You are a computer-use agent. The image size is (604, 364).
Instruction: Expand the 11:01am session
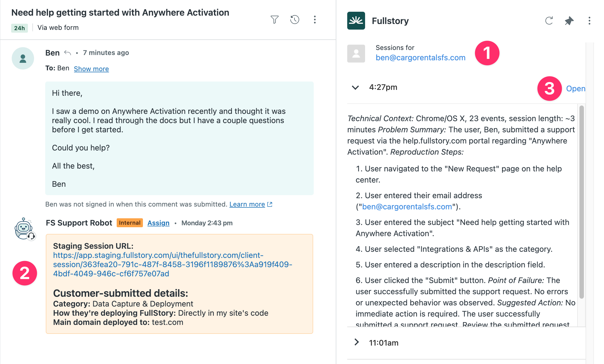pyautogui.click(x=356, y=342)
